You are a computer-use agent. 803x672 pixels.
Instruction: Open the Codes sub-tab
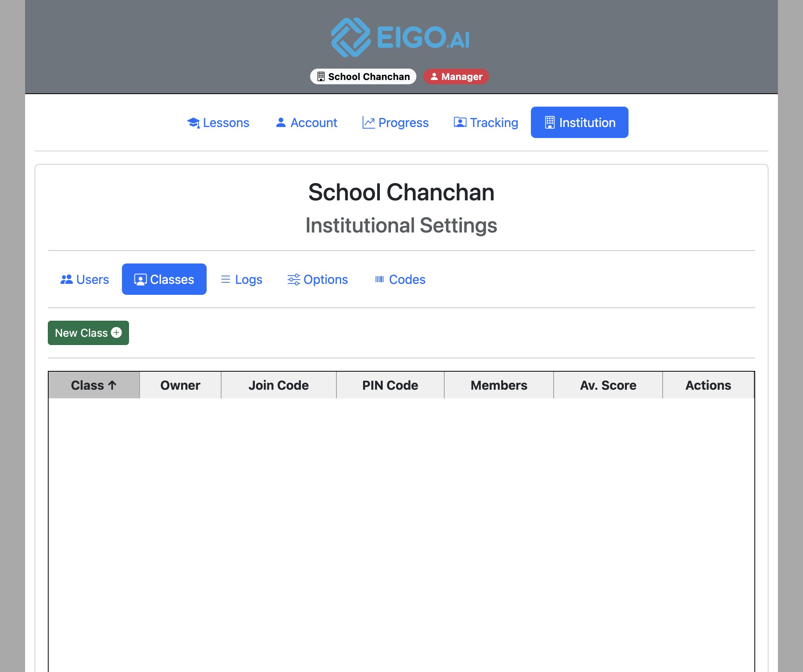(x=400, y=279)
